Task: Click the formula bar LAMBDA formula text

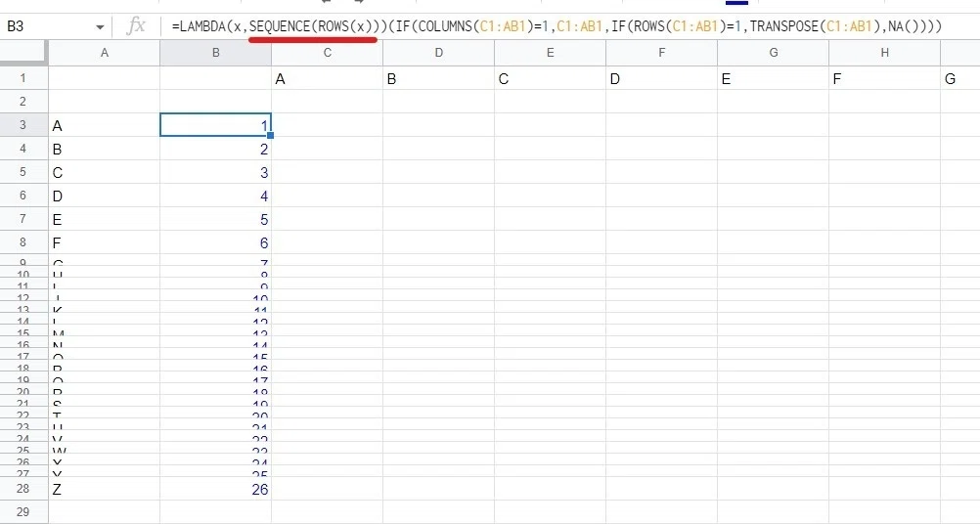Action: pos(557,26)
